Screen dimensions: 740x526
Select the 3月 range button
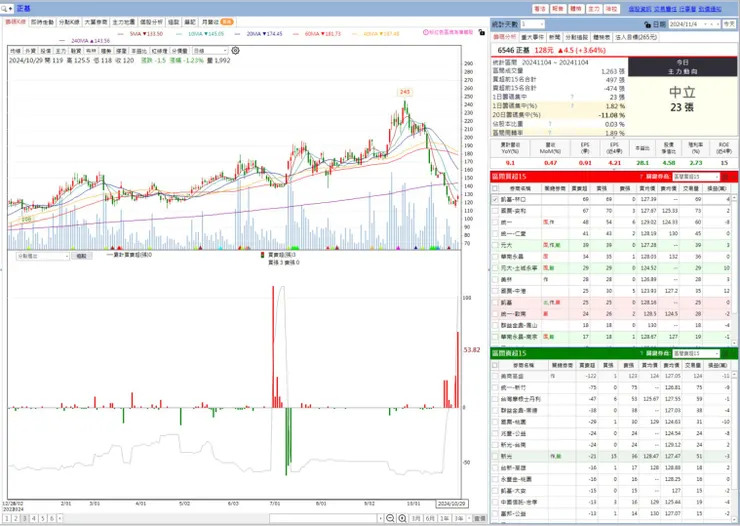(x=415, y=518)
